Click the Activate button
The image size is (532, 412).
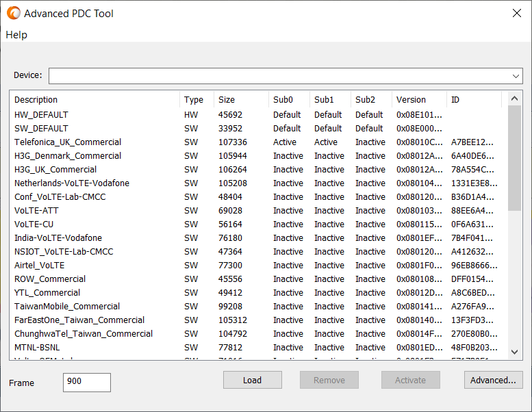(x=411, y=380)
